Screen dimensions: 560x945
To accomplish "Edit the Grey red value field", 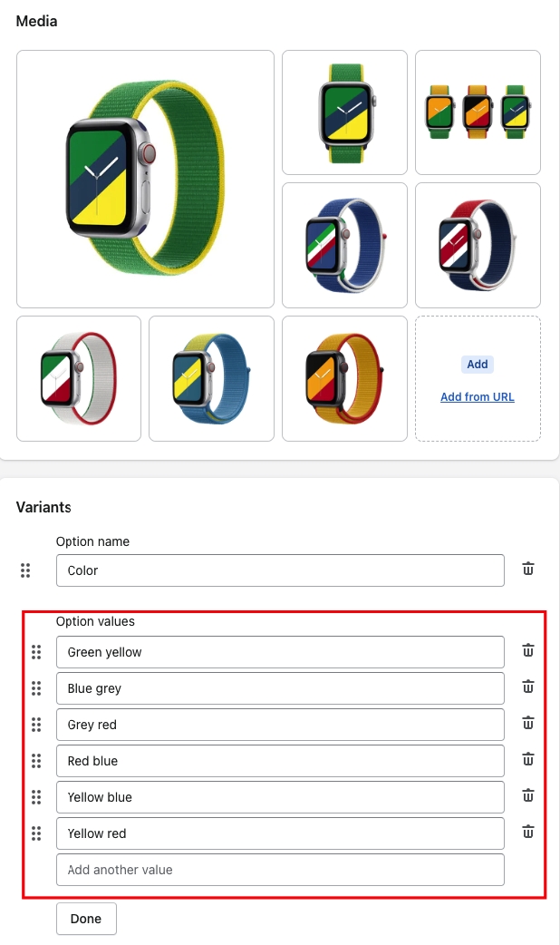I will pos(280,725).
